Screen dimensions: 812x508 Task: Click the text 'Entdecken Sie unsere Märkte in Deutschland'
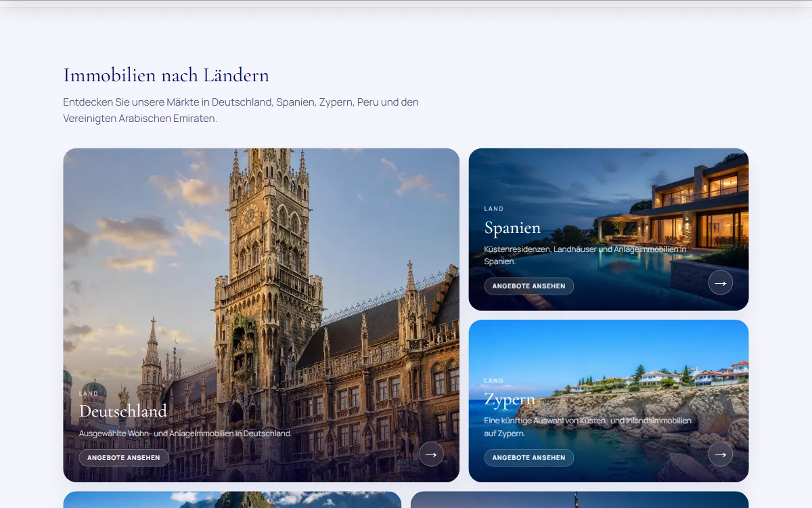click(168, 102)
